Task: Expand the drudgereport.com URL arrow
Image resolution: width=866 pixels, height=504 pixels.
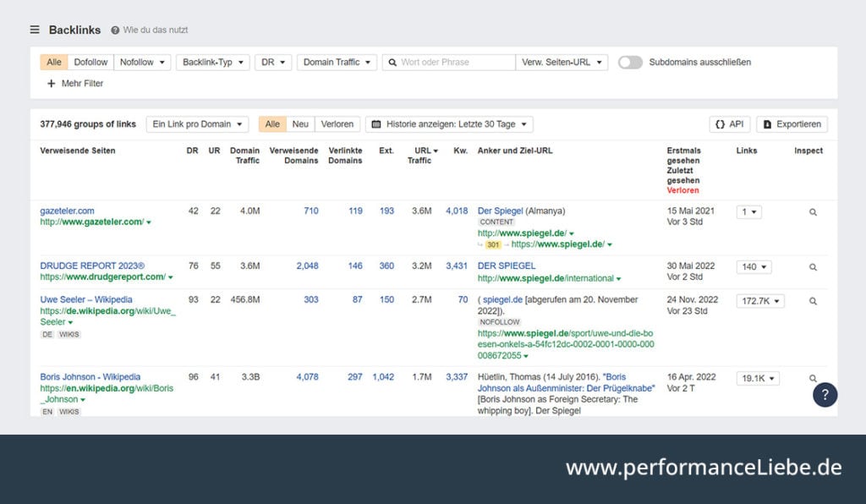Action: (170, 277)
